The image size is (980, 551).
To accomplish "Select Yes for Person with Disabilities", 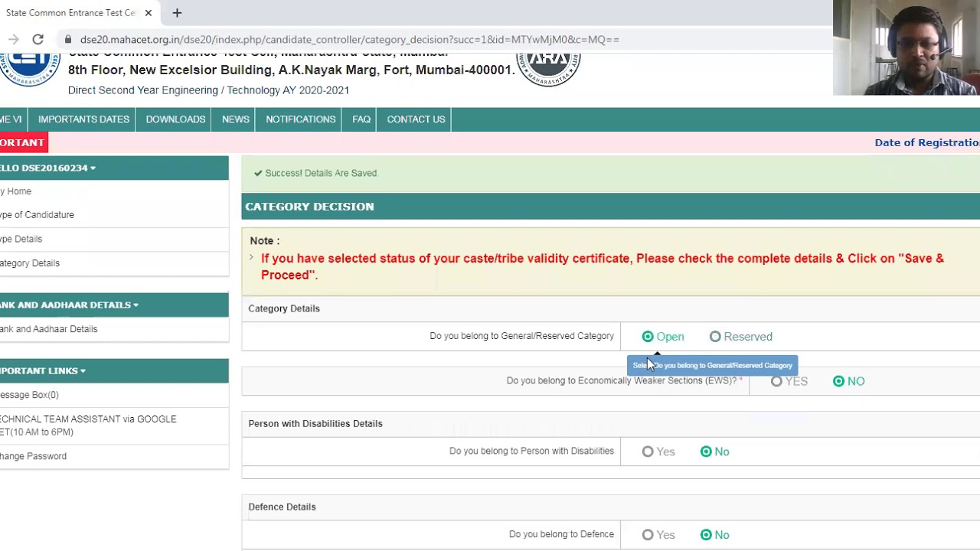I will click(648, 452).
